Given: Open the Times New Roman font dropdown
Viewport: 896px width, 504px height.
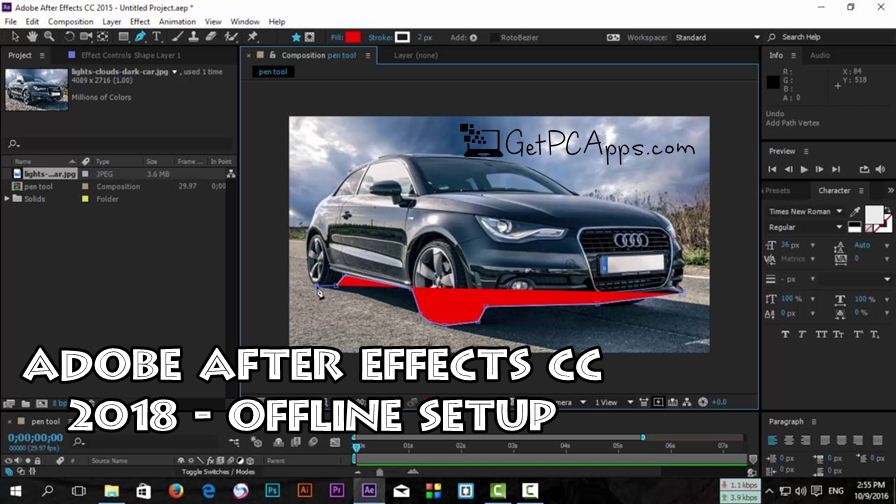Looking at the screenshot, I should [x=805, y=211].
